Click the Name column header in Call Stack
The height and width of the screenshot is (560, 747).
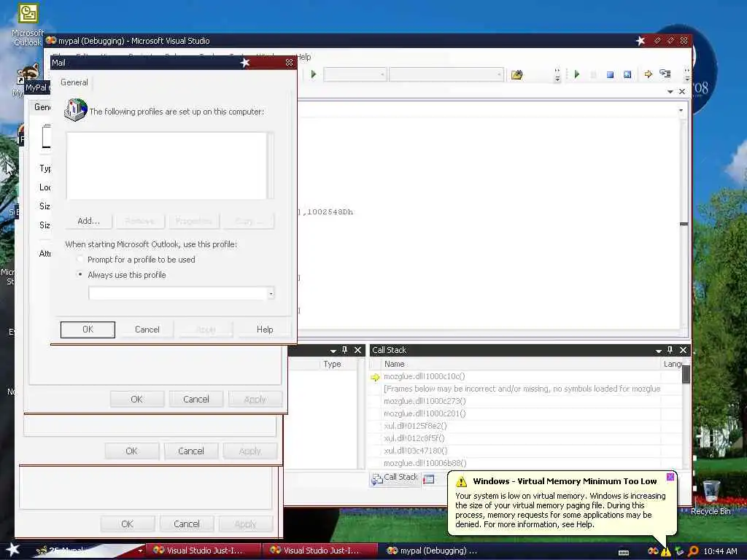click(x=521, y=364)
